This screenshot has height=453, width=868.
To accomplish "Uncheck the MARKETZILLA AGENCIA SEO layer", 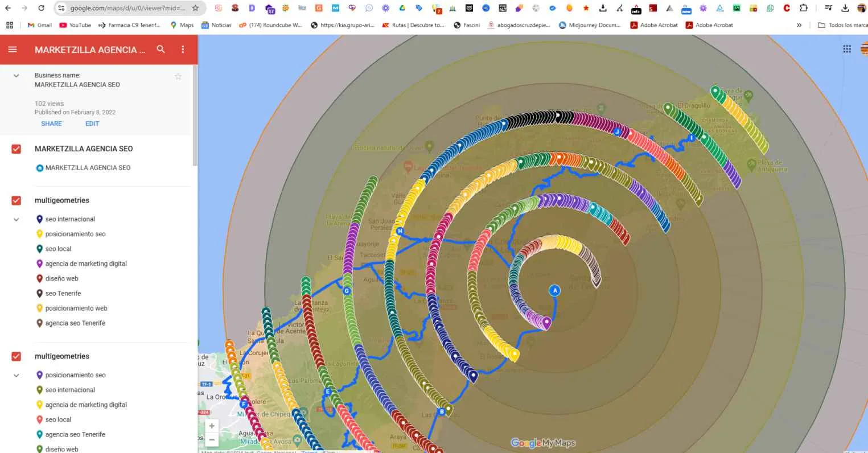I will (x=15, y=149).
